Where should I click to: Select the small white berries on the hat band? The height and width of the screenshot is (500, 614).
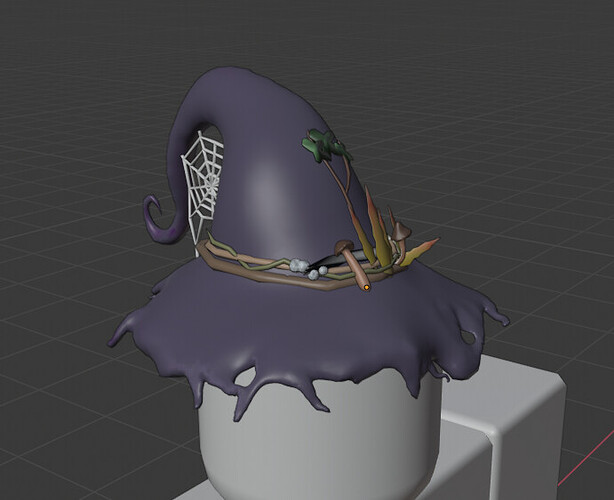tap(307, 269)
